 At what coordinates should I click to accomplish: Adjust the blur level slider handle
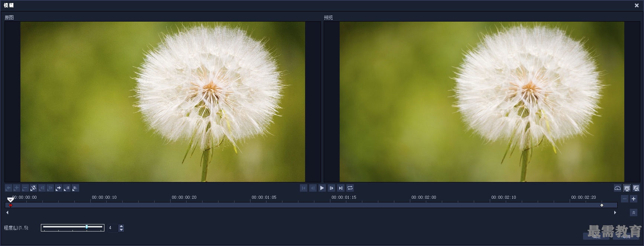tap(87, 227)
